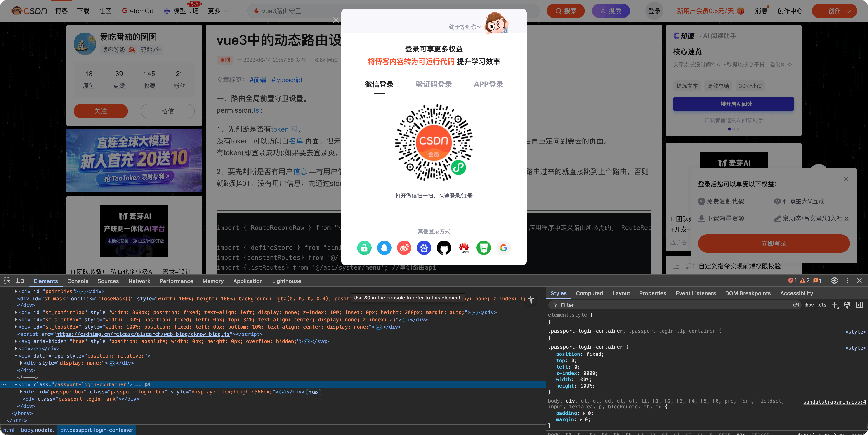
Task: Dismiss the login benefits popup X
Action: 846,179
